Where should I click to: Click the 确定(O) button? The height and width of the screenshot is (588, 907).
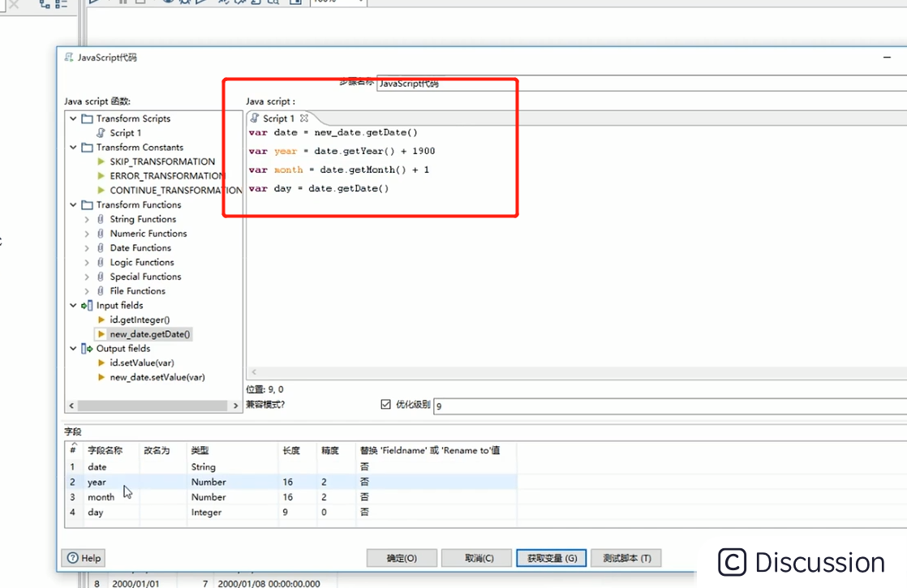coord(402,558)
